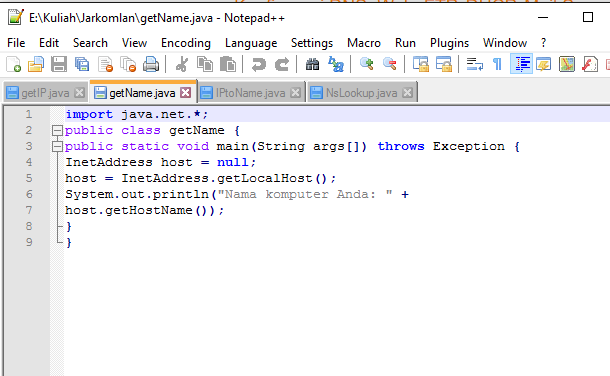
Task: Close the IPtoName.java tab
Action: coord(296,93)
